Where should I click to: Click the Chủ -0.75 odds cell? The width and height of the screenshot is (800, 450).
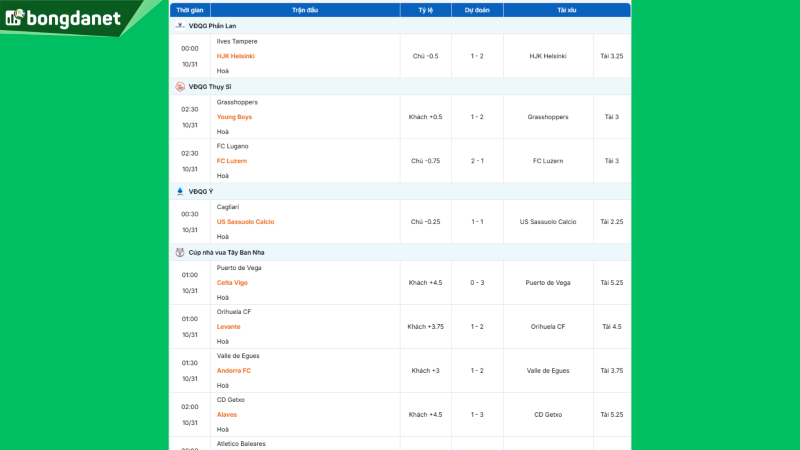click(425, 161)
